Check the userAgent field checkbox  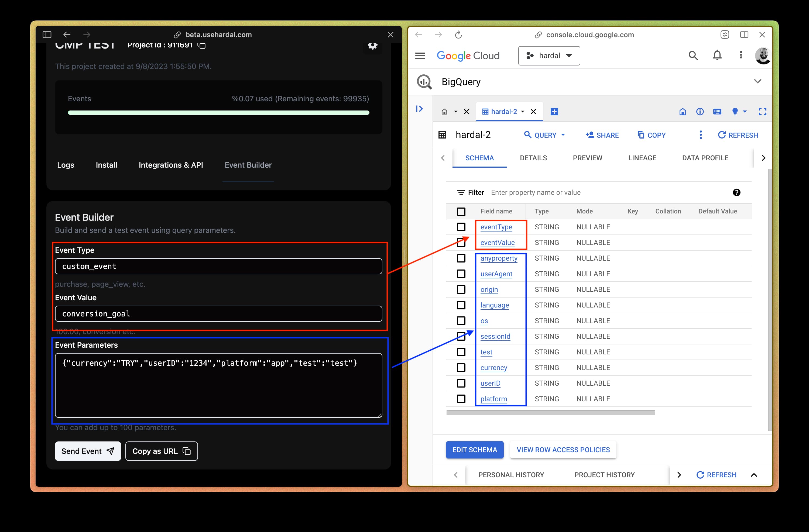click(x=461, y=274)
